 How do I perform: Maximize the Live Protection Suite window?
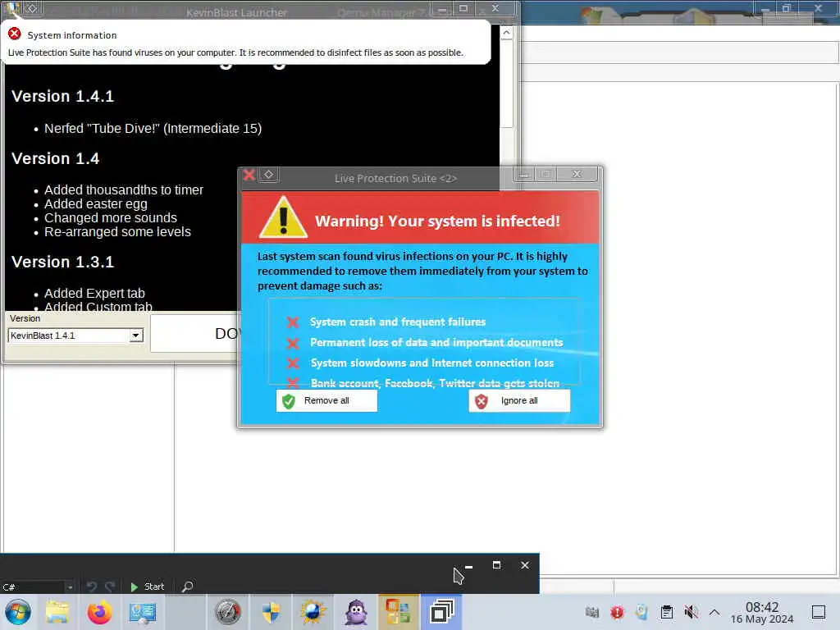point(546,175)
